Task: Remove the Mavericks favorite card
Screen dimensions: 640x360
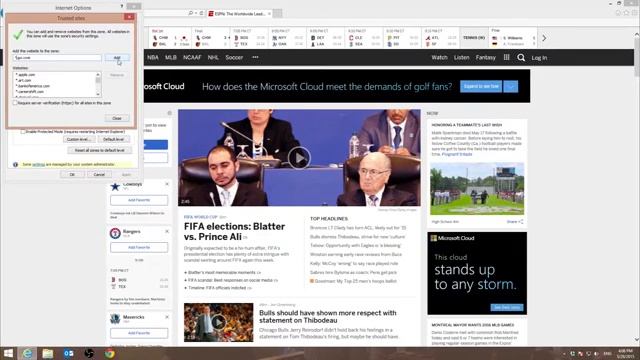Action: click(x=167, y=317)
